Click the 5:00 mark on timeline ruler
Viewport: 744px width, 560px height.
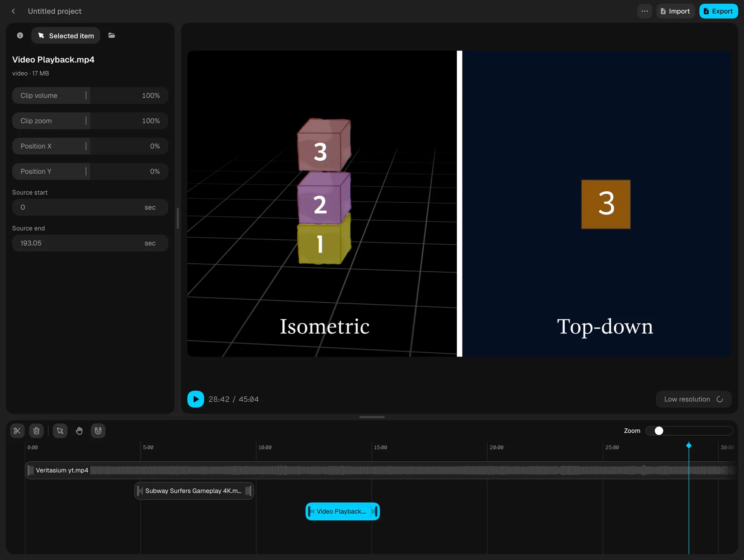tap(148, 447)
